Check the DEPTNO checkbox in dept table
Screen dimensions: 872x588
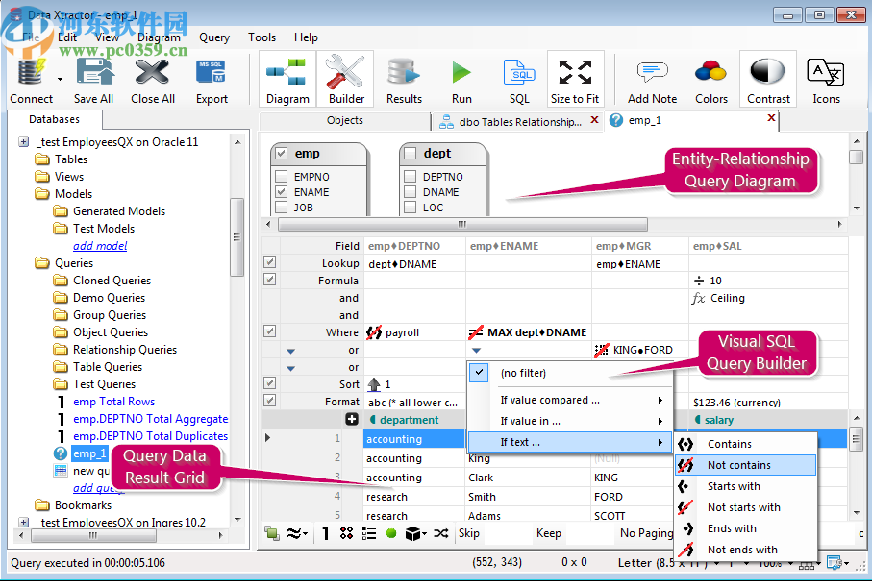(x=411, y=177)
